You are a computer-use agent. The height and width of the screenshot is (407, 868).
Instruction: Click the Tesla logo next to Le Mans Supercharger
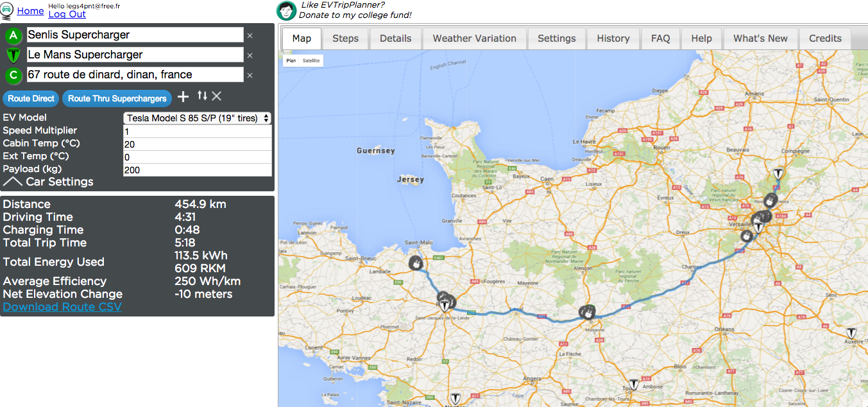click(x=13, y=55)
